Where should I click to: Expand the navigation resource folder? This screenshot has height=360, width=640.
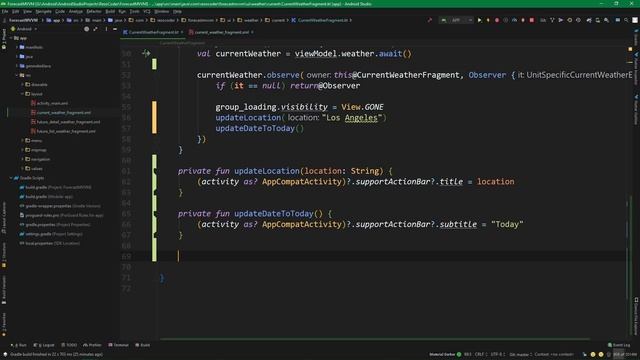point(22,159)
